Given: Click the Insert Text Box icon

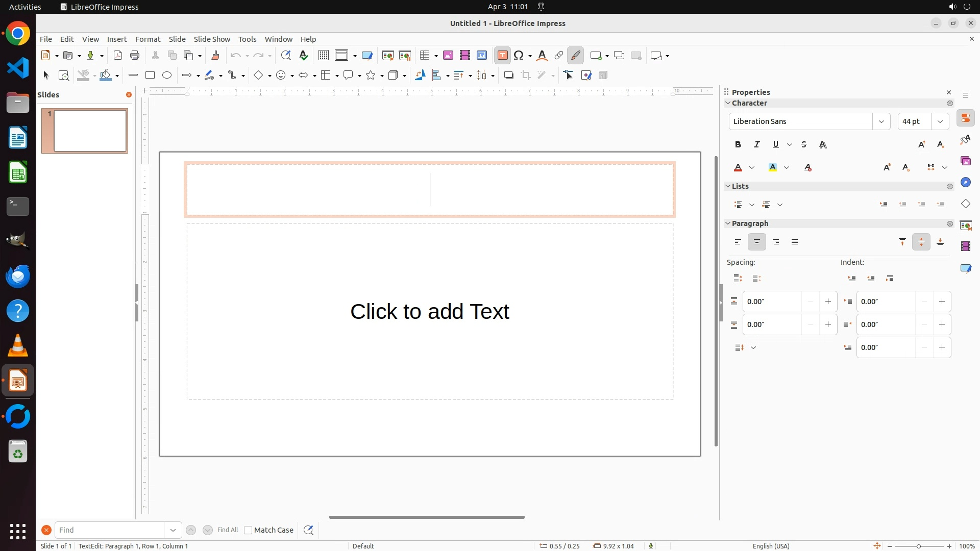Looking at the screenshot, I should pos(503,56).
